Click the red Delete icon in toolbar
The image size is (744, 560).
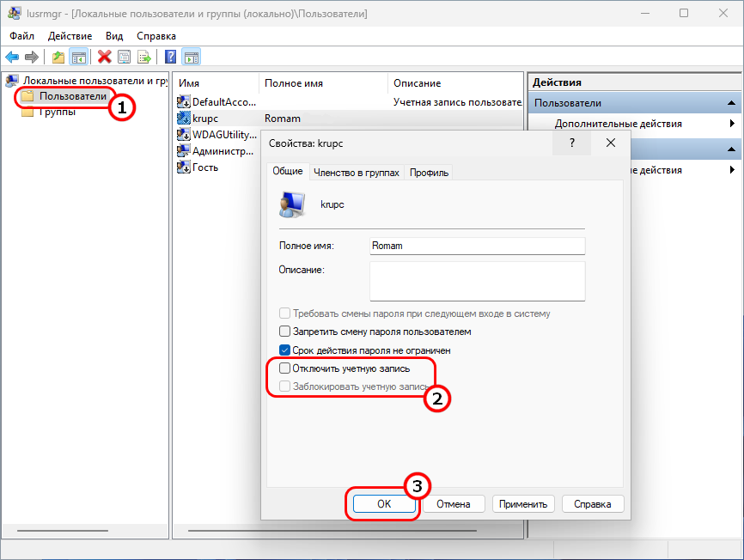(105, 58)
